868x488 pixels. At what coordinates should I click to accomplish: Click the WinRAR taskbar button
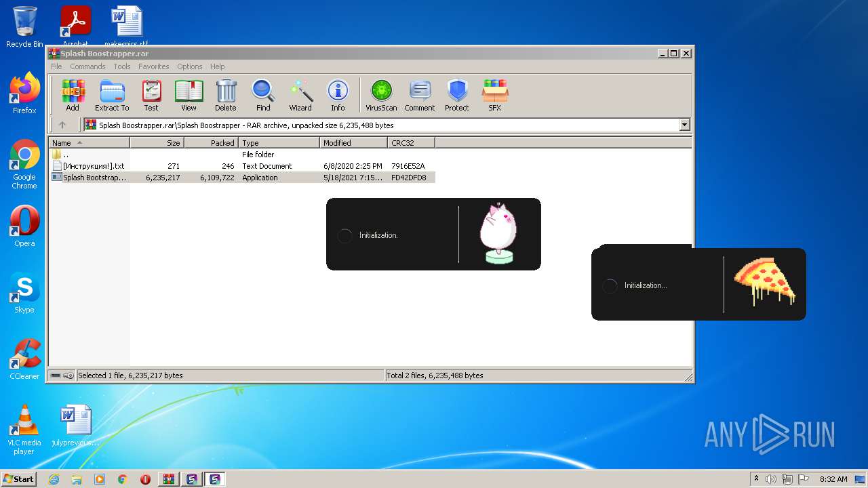pos(168,479)
